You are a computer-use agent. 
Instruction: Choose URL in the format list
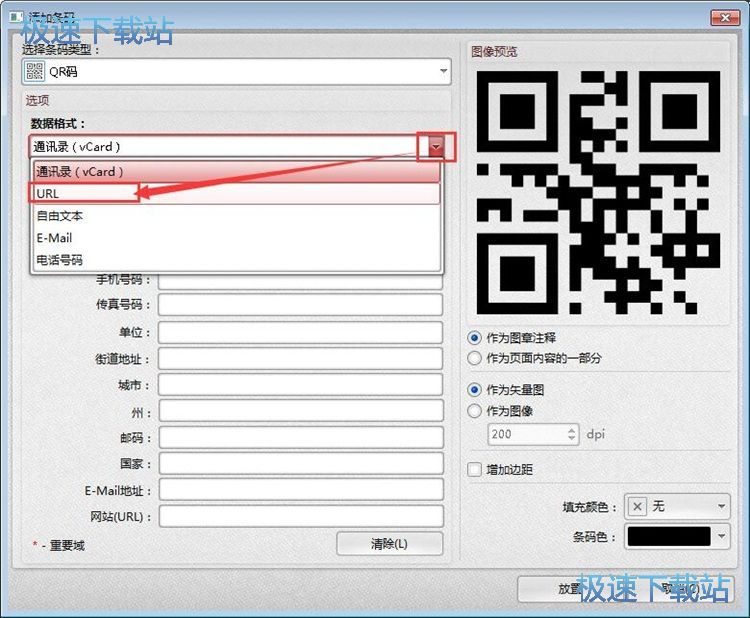pos(237,194)
